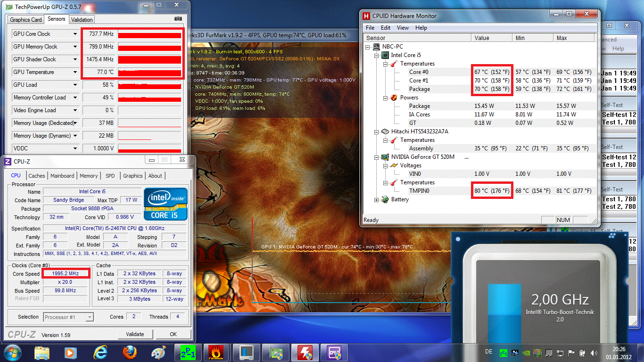Viewport: 644px width, 362px height.
Task: Click the Powers flame icon in HWMonitor
Action: coord(394,98)
